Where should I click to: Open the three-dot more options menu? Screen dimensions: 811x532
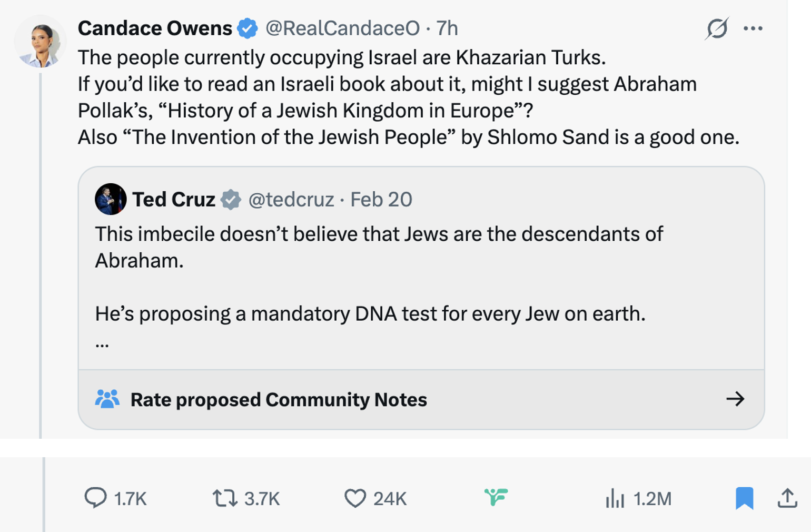pos(753,28)
